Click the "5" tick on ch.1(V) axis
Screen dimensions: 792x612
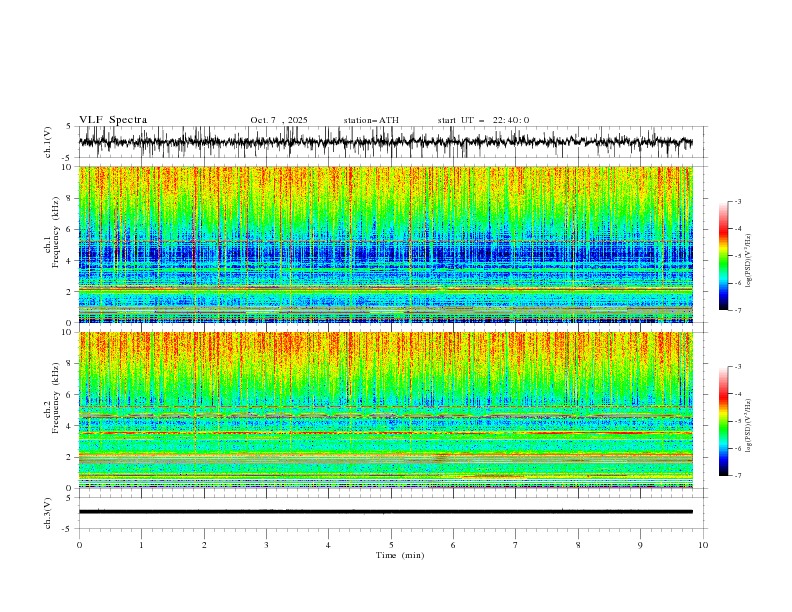click(70, 127)
